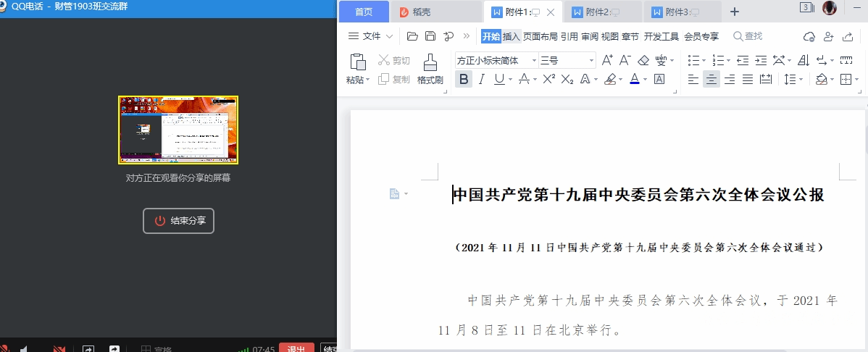Click the show paragraph marks icon
Screen dimensions: 868x352
point(822,60)
